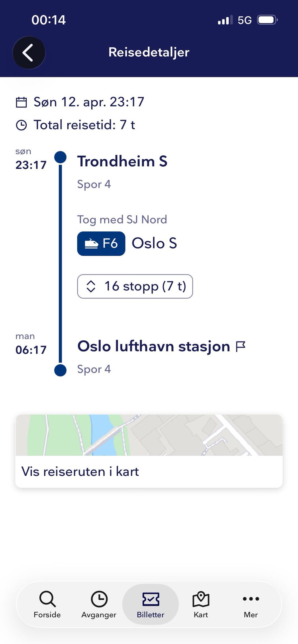
Task: Tap the calendar icon beside the date
Action: (21, 102)
